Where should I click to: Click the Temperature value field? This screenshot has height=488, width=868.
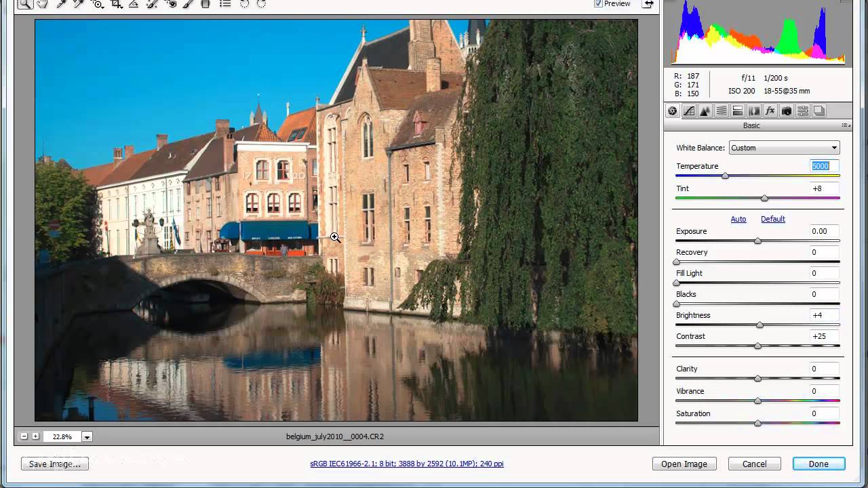[825, 166]
